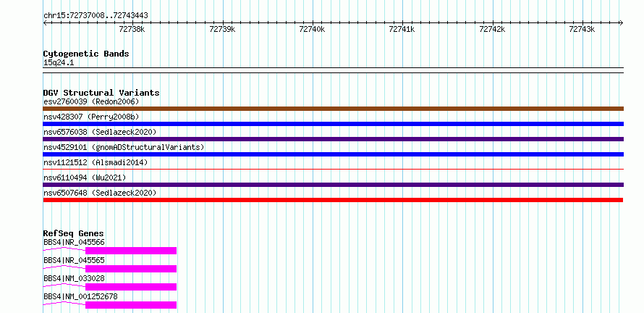
Task: Click the chr15:72737008..72743443 coordinate label
Action: tap(96, 16)
